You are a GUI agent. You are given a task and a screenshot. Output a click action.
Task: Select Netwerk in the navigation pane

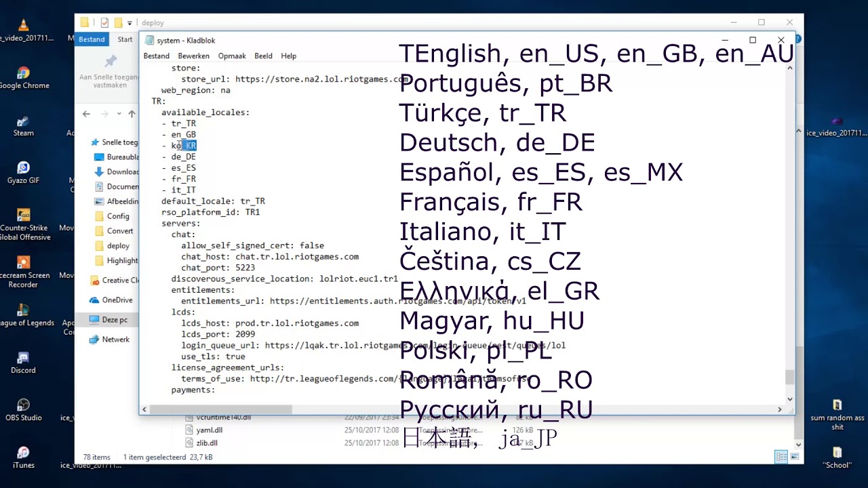[x=109, y=339]
